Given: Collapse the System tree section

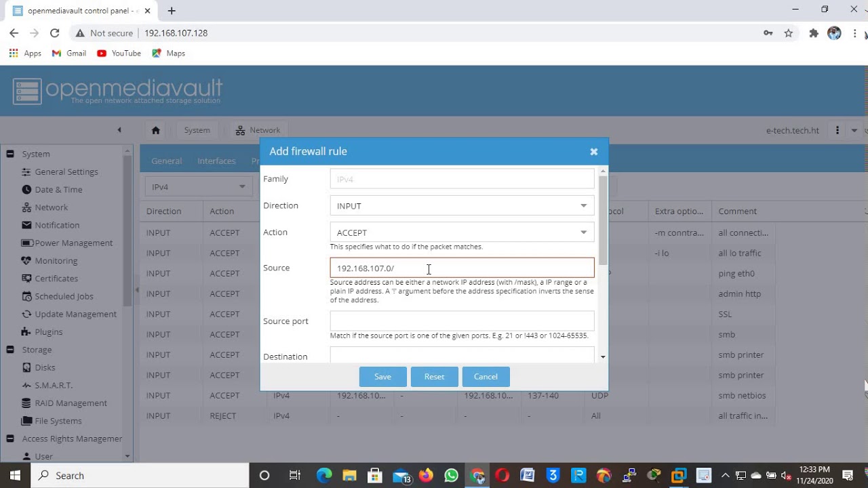Looking at the screenshot, I should pyautogui.click(x=10, y=154).
